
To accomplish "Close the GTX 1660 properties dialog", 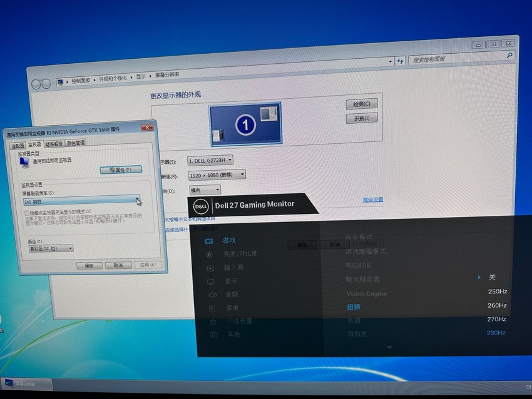I will pyautogui.click(x=147, y=127).
